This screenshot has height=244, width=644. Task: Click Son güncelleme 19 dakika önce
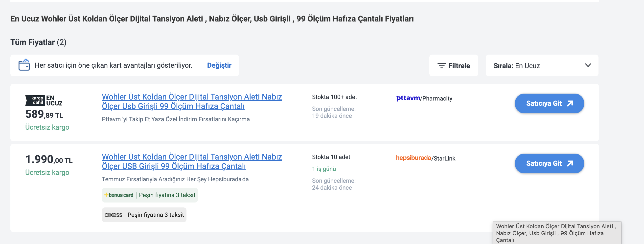coord(334,112)
